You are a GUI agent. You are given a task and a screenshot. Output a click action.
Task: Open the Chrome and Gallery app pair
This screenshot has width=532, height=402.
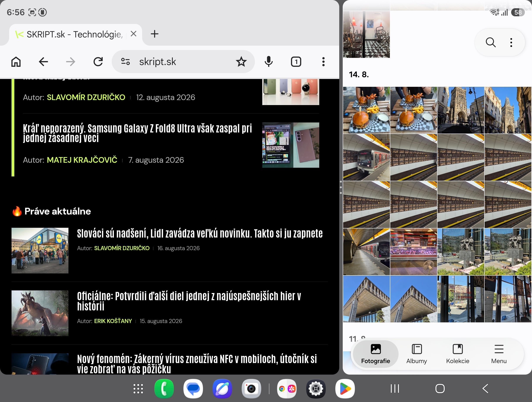click(x=287, y=389)
